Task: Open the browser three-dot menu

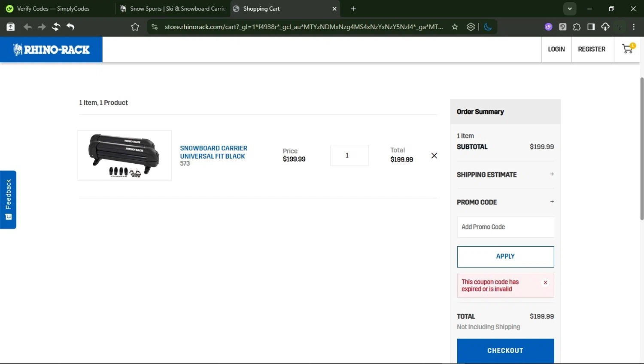Action: tap(634, 27)
